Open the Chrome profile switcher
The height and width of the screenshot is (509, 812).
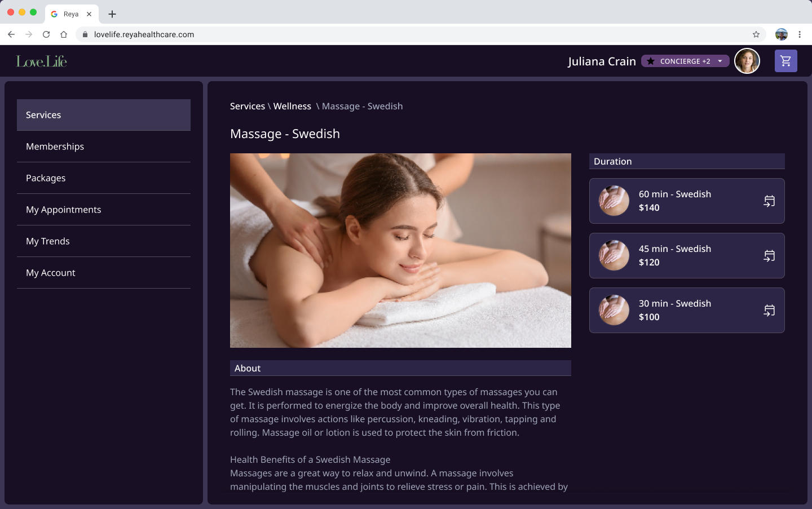781,34
